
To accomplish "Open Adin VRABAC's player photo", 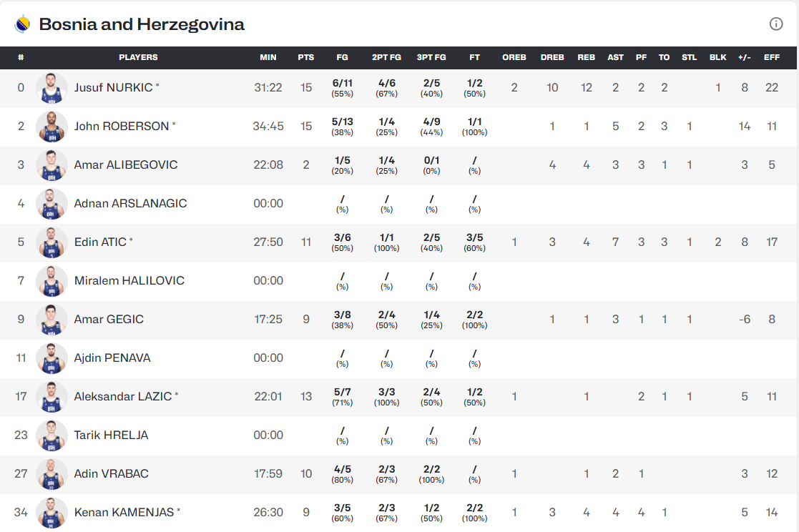I will pos(52,474).
